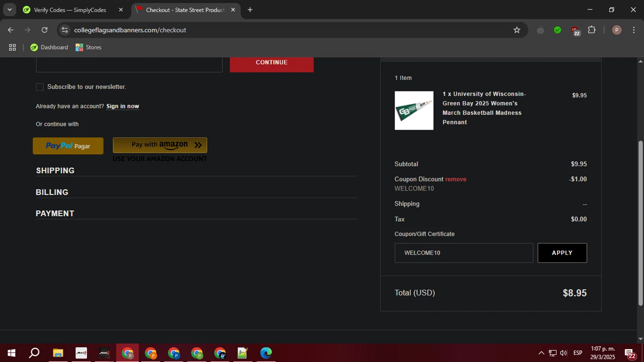Screen dimensions: 644x362
Task: Expand the SHIPPING section
Action: coord(55,170)
